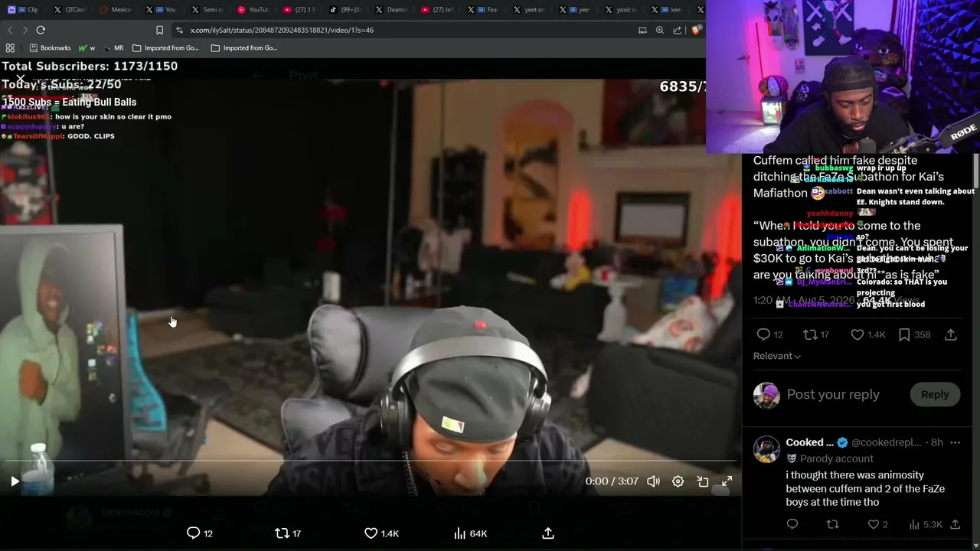
Task: Read the 'Parody account' label
Action: pyautogui.click(x=836, y=458)
